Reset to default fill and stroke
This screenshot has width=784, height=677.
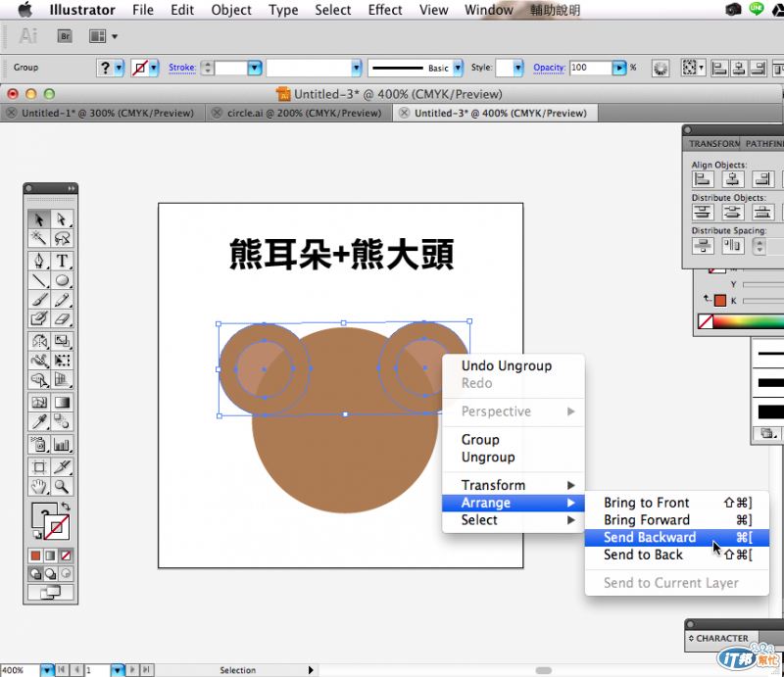coord(37,535)
